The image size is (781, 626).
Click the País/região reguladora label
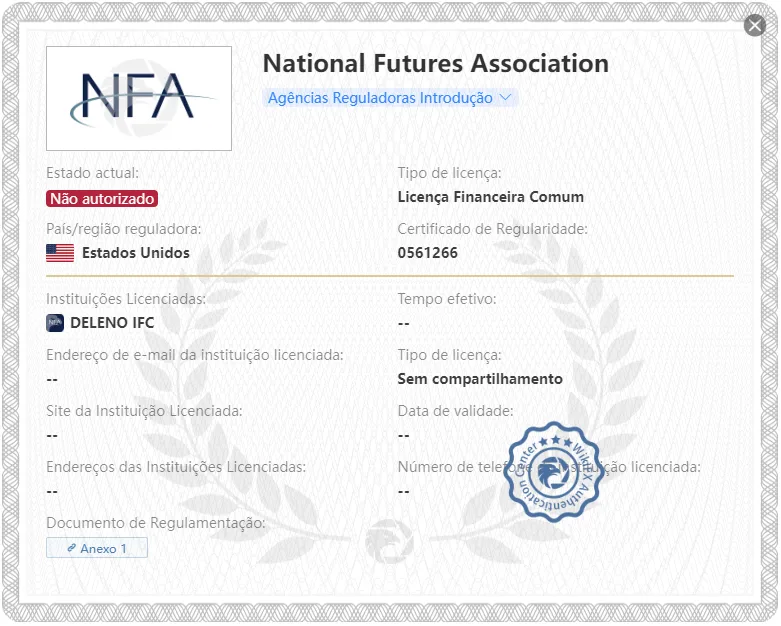(x=124, y=229)
